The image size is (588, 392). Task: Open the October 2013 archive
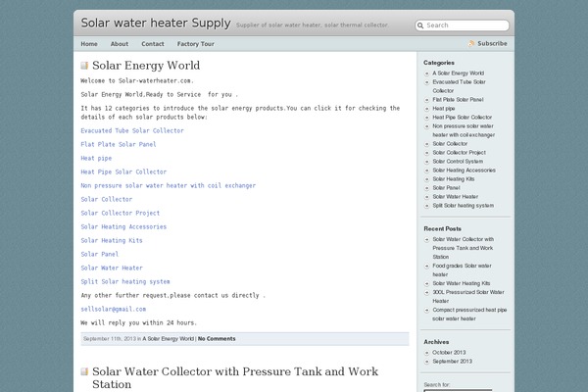click(x=449, y=353)
